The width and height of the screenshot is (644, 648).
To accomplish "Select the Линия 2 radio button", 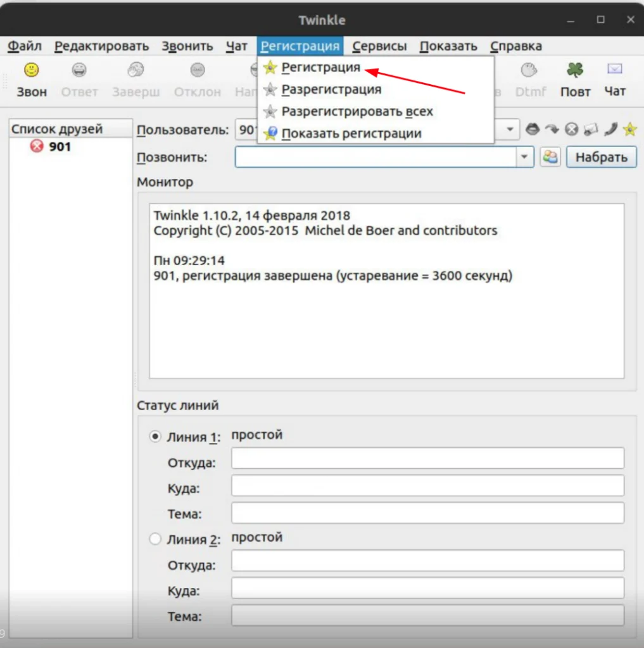I will click(155, 539).
